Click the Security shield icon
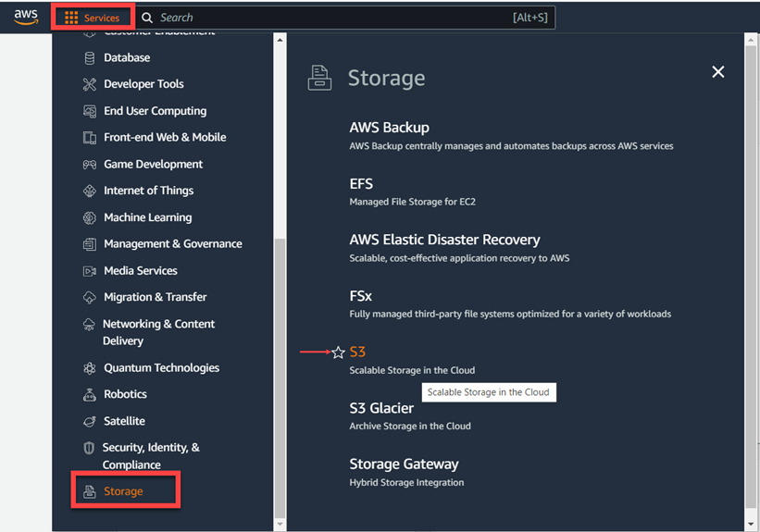760x532 pixels. pos(89,448)
